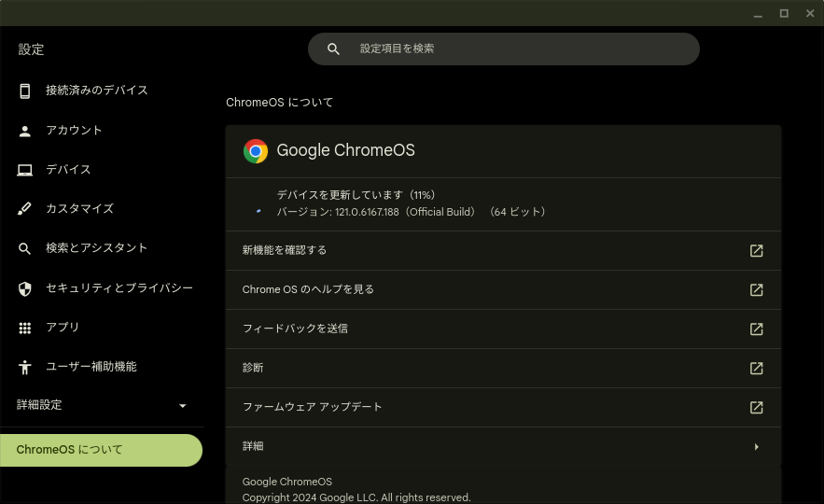Click the 設定項目を検索 search field
Screen dimensions: 824x504
pyautogui.click(x=503, y=49)
